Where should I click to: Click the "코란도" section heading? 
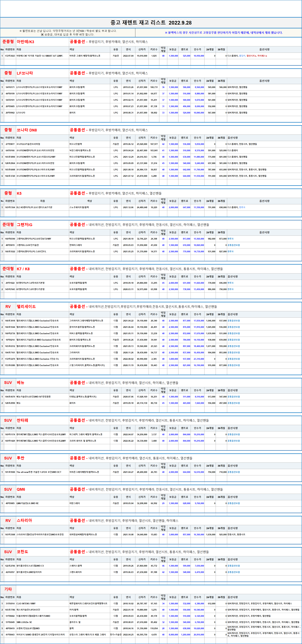pyautogui.click(x=23, y=552)
